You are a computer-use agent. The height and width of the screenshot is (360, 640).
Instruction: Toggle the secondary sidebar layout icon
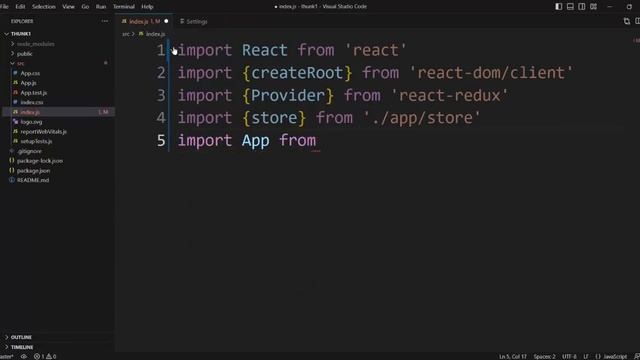click(x=582, y=7)
